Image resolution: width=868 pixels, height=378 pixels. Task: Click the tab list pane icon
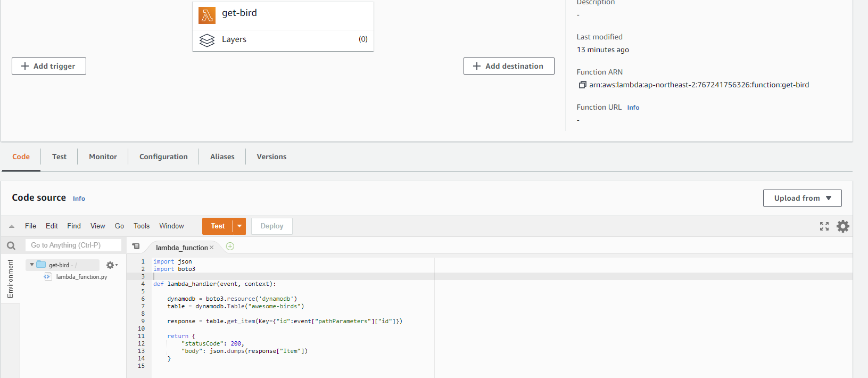[136, 246]
